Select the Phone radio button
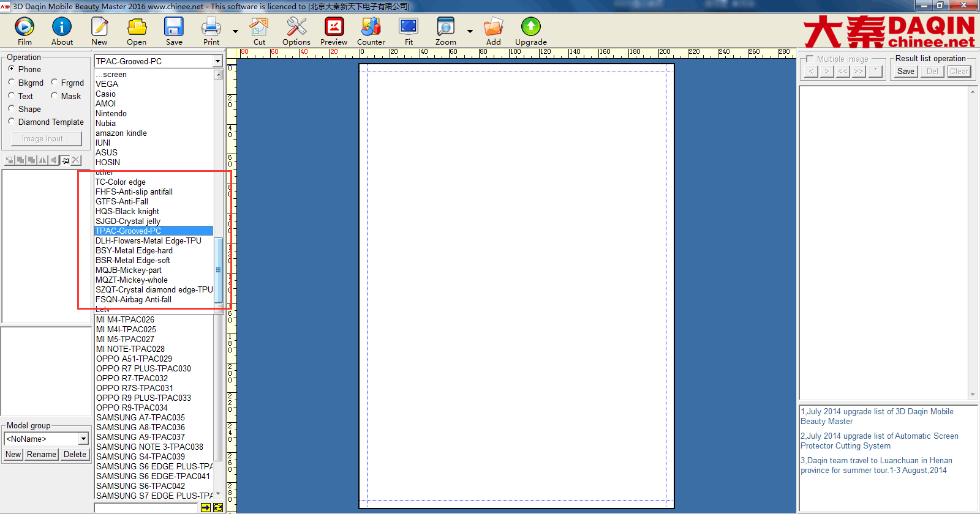This screenshot has width=980, height=514. (12, 69)
